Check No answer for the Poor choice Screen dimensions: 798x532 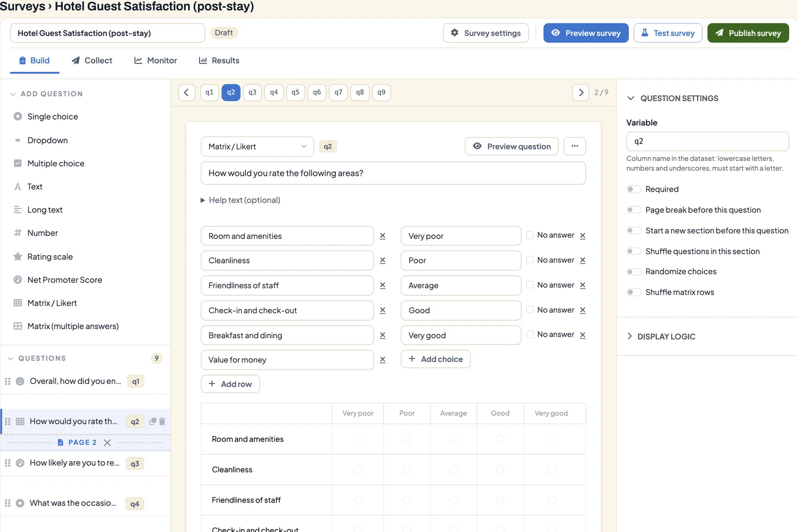tap(530, 260)
